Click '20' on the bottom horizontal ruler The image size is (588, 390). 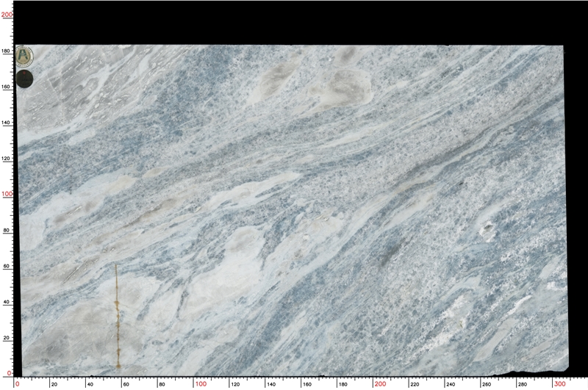point(54,384)
